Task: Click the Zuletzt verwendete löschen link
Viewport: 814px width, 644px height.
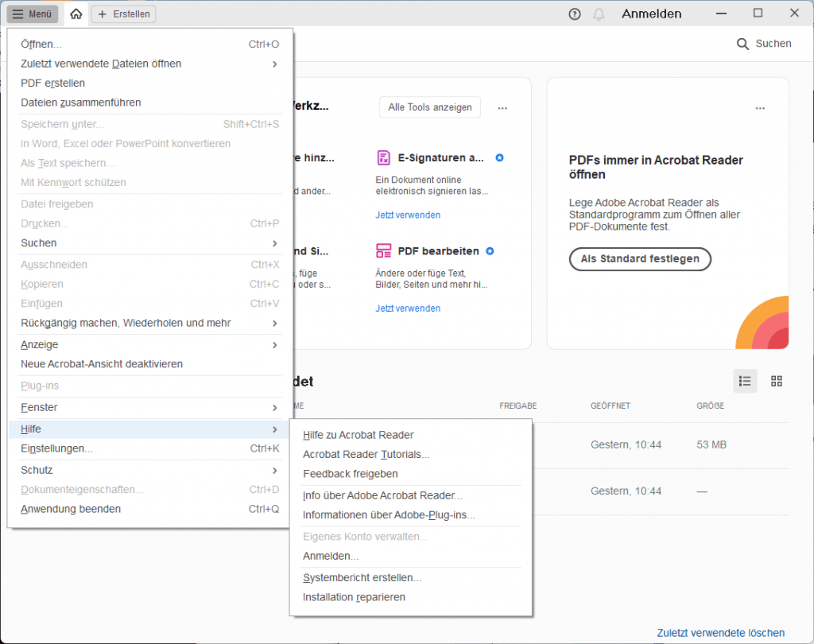Action: coord(720,633)
